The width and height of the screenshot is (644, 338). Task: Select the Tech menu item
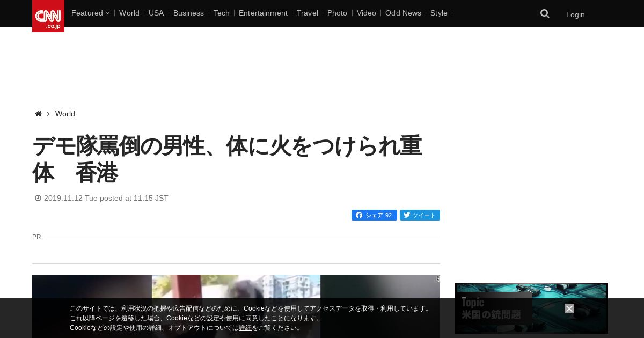click(x=222, y=13)
